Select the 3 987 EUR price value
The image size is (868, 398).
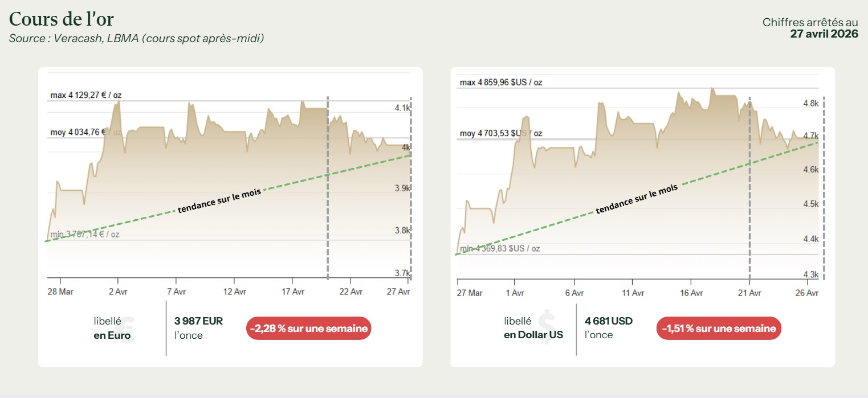[198, 321]
